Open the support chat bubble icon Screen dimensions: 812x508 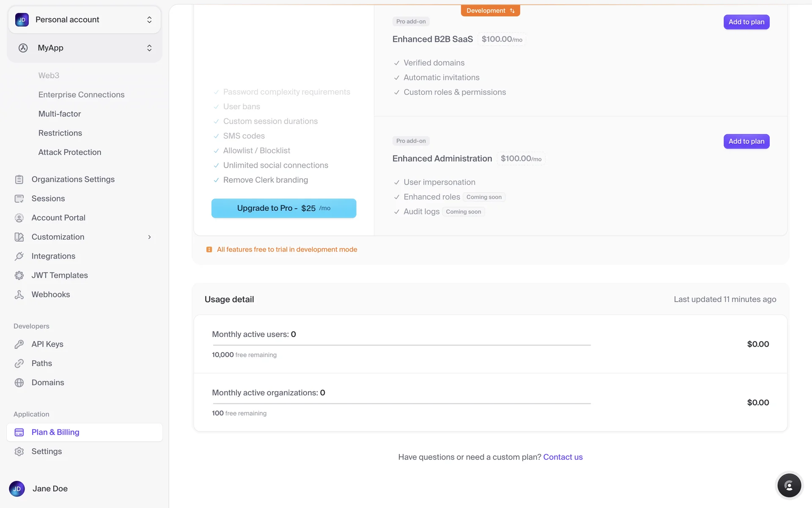tap(789, 486)
